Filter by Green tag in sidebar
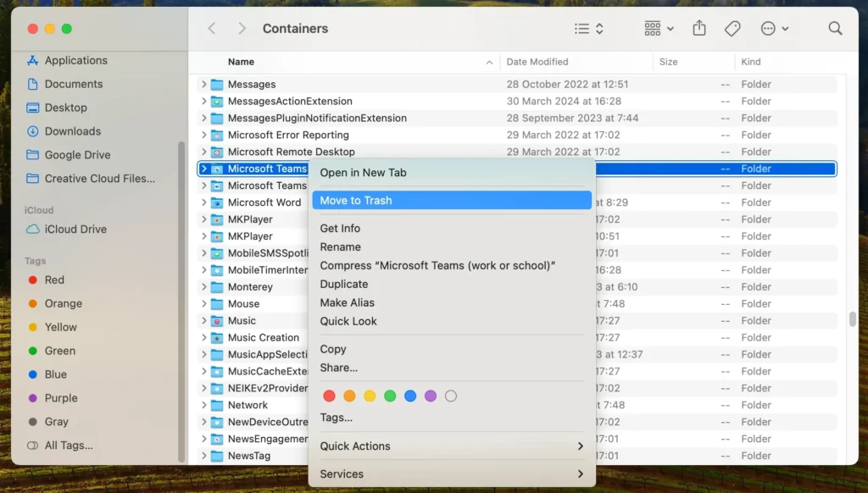Screen dimensions: 868x493 click(52, 351)
